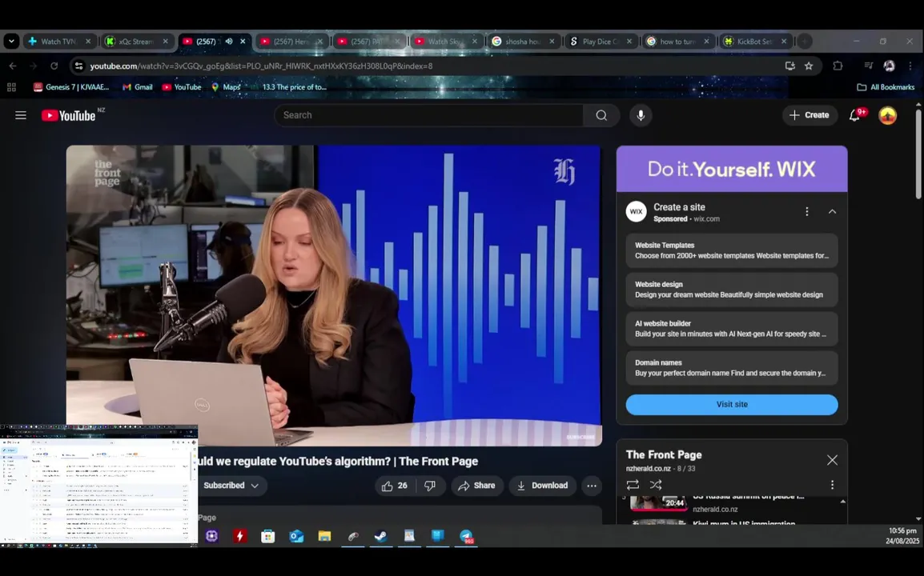Open the Website Templates ad link
The image size is (924, 576).
click(732, 250)
